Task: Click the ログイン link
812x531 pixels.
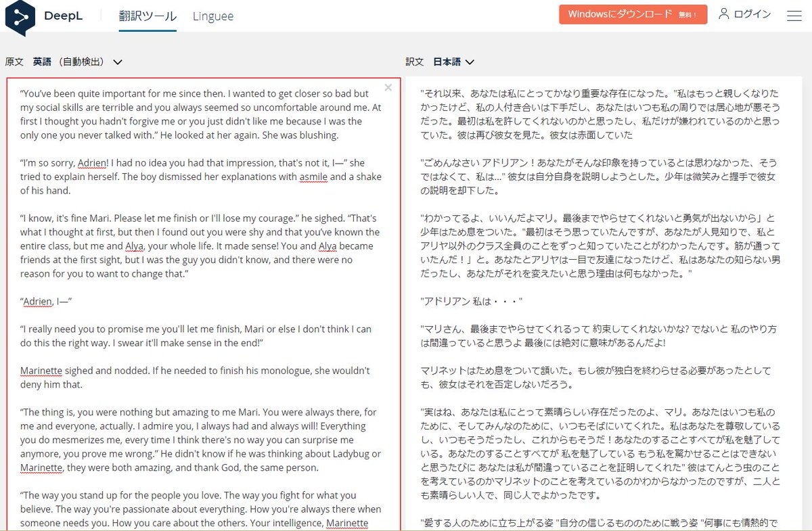Action: pos(752,14)
